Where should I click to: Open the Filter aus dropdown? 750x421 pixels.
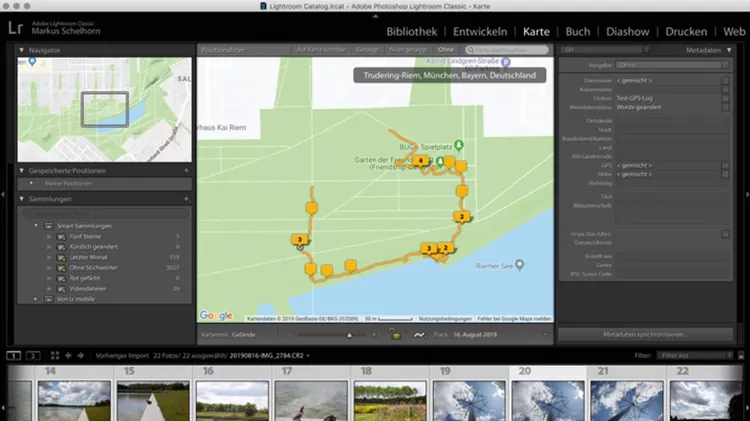click(x=695, y=355)
